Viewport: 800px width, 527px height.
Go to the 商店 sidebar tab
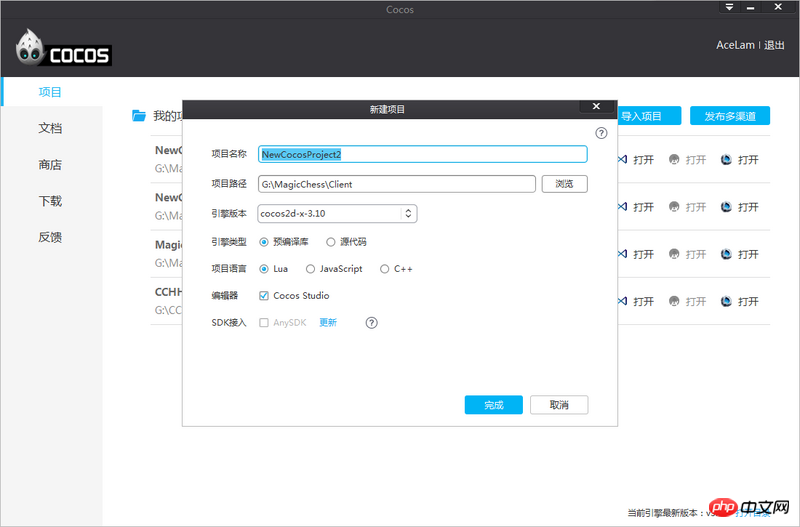click(50, 164)
